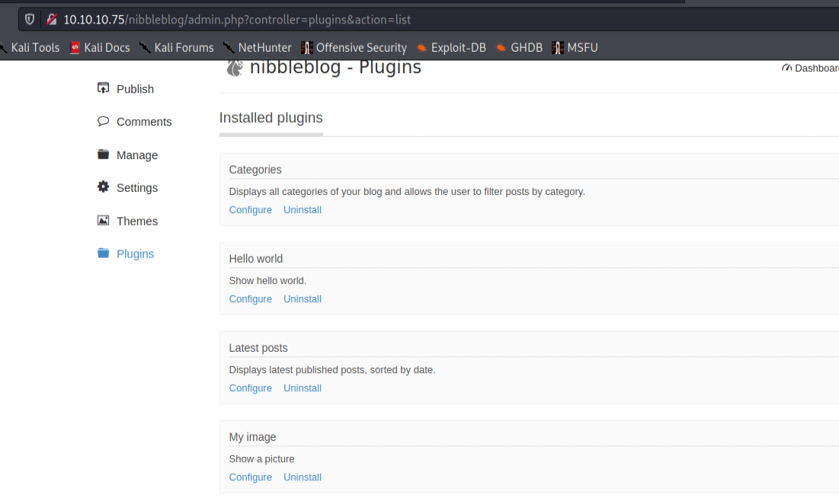The image size is (839, 504).
Task: Open the Comments section icon
Action: (x=103, y=120)
